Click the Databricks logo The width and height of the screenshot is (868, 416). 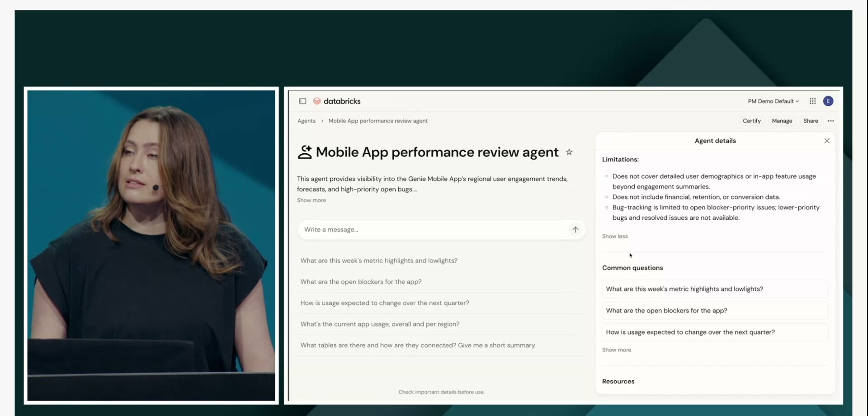[x=337, y=101]
